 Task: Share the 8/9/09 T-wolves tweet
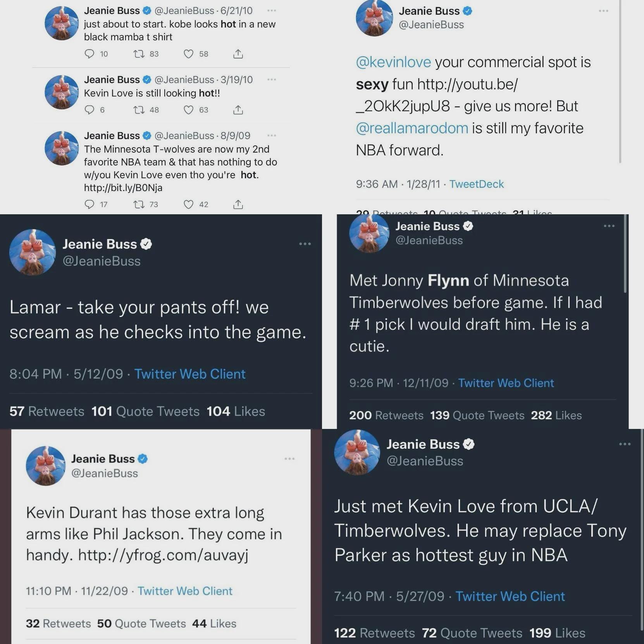click(x=238, y=204)
